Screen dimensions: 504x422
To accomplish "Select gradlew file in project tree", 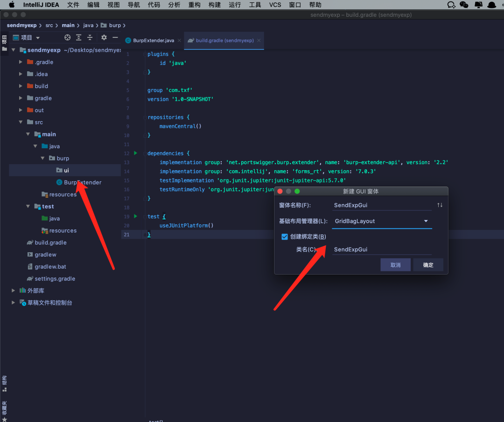I will pos(42,255).
